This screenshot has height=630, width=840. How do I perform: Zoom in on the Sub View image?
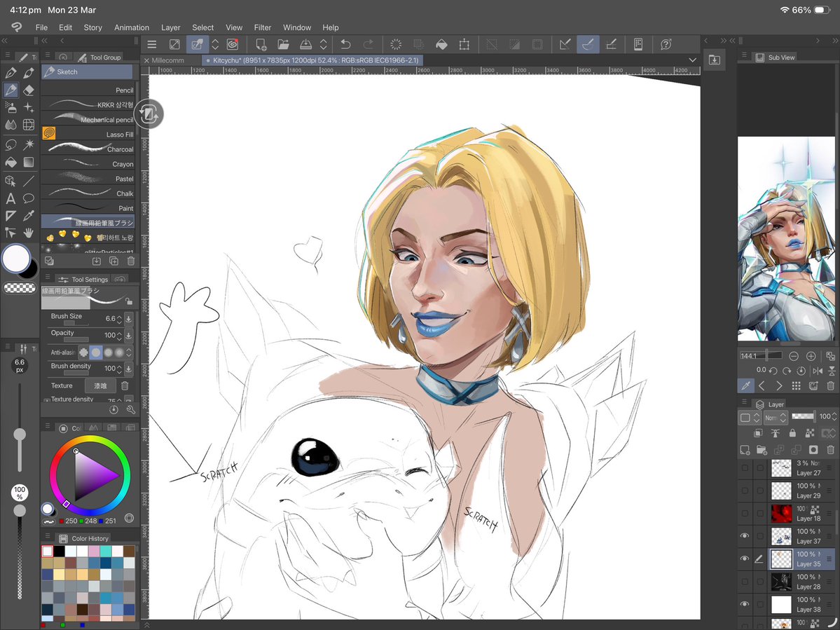811,356
